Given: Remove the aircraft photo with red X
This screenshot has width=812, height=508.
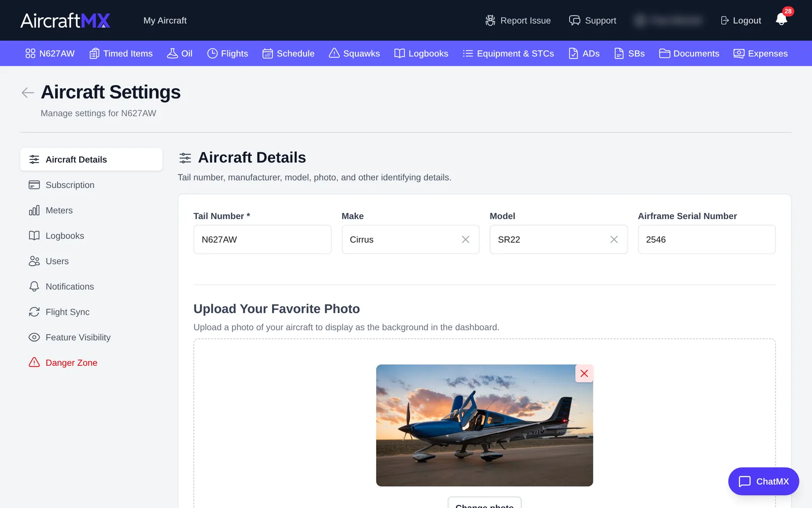Looking at the screenshot, I should click(x=584, y=373).
